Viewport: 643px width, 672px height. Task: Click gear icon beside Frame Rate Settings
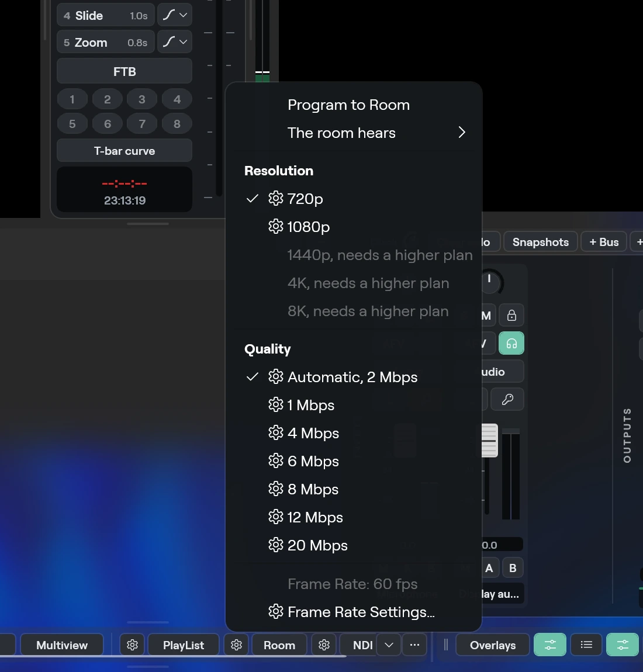click(x=276, y=611)
